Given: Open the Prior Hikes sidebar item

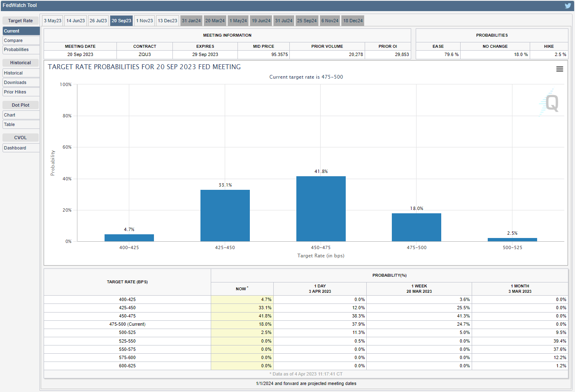Looking at the screenshot, I should [x=21, y=92].
